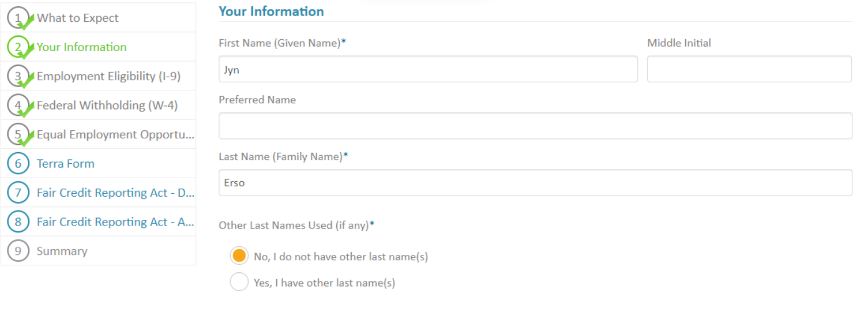Open the Summary step
This screenshot has width=868, height=309.
(x=62, y=251)
